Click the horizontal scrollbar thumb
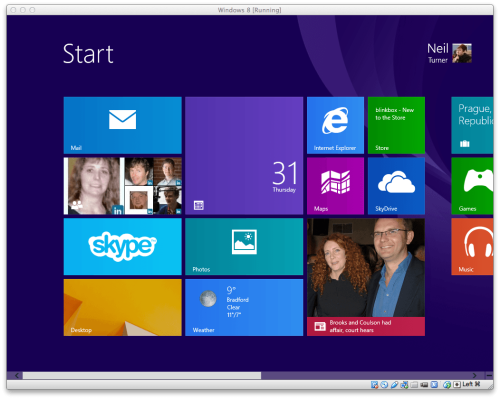Viewport: 500px width, 399px height. (142, 376)
